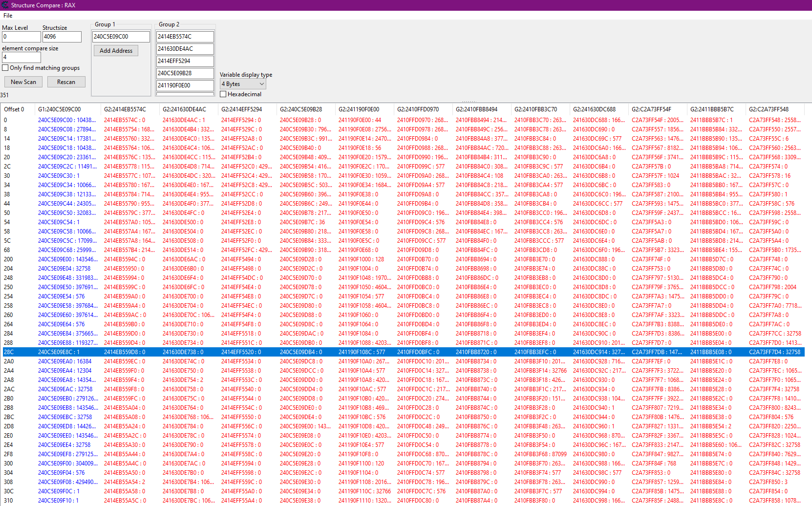Focus the Max Level input field

[x=21, y=37]
